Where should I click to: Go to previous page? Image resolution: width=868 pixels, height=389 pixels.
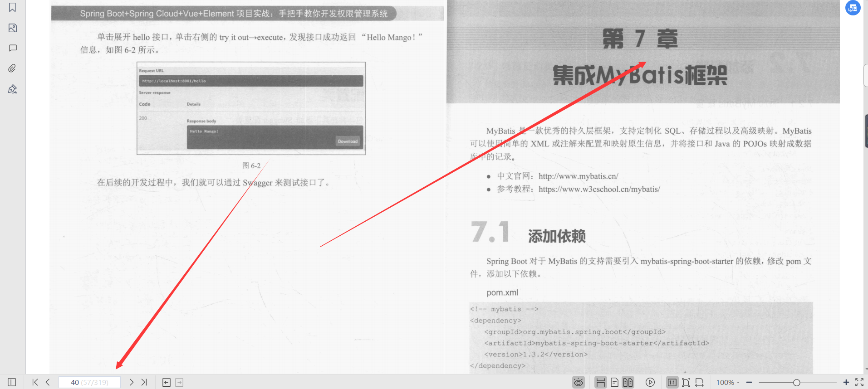pos(48,382)
